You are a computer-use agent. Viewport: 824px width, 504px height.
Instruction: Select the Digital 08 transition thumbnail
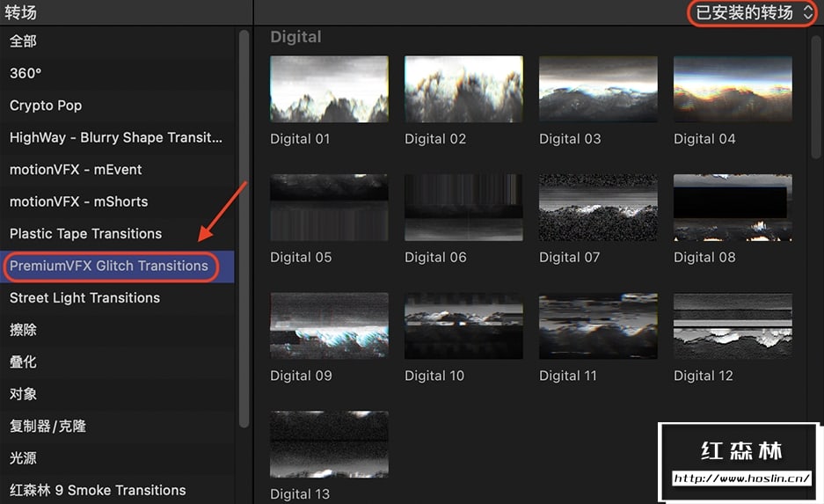pyautogui.click(x=733, y=208)
